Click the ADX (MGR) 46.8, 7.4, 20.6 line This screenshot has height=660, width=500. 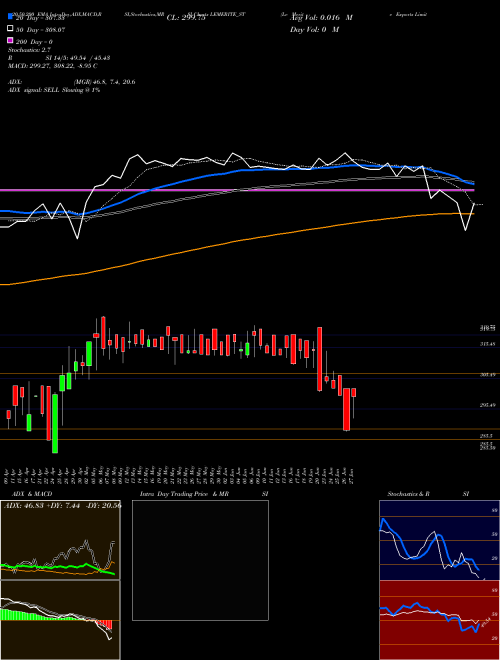tap(72, 82)
